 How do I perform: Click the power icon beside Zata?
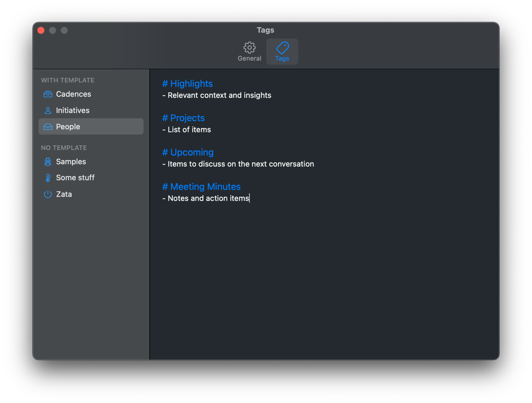coord(48,194)
